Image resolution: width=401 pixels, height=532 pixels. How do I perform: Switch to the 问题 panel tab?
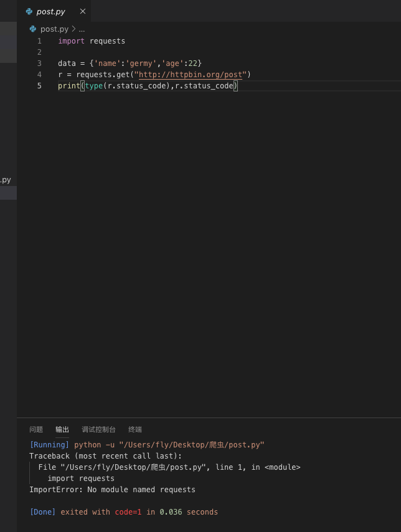point(36,429)
